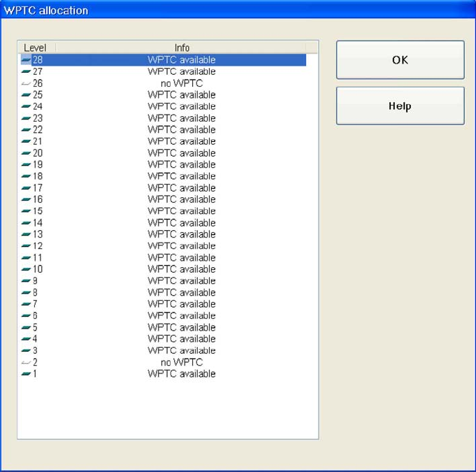
Task: Click the OK button
Action: (400, 60)
